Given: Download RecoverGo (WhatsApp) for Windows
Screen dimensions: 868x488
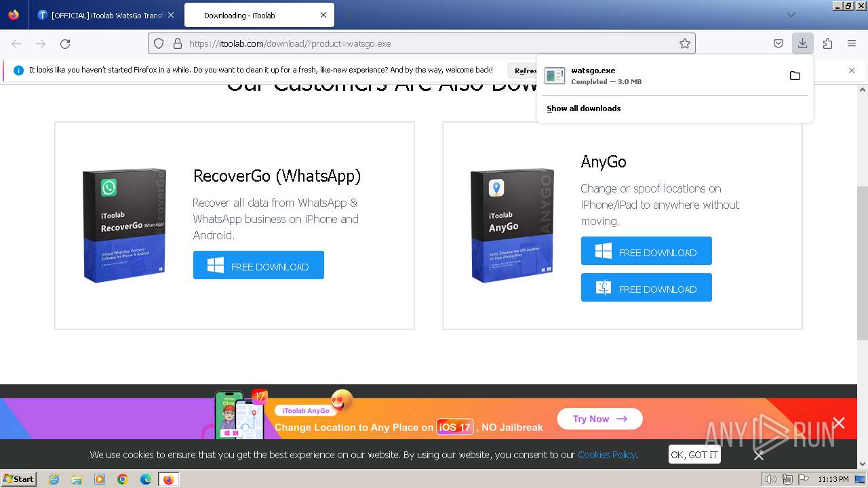Looking at the screenshot, I should (258, 265).
